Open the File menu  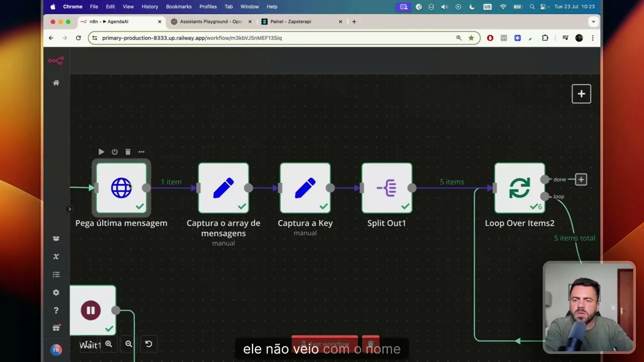tap(94, 7)
